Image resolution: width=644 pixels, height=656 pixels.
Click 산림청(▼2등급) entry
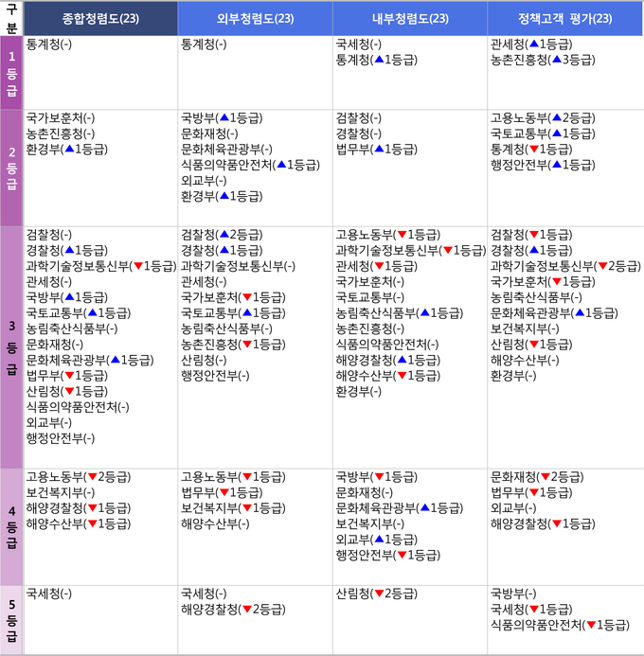(x=377, y=594)
